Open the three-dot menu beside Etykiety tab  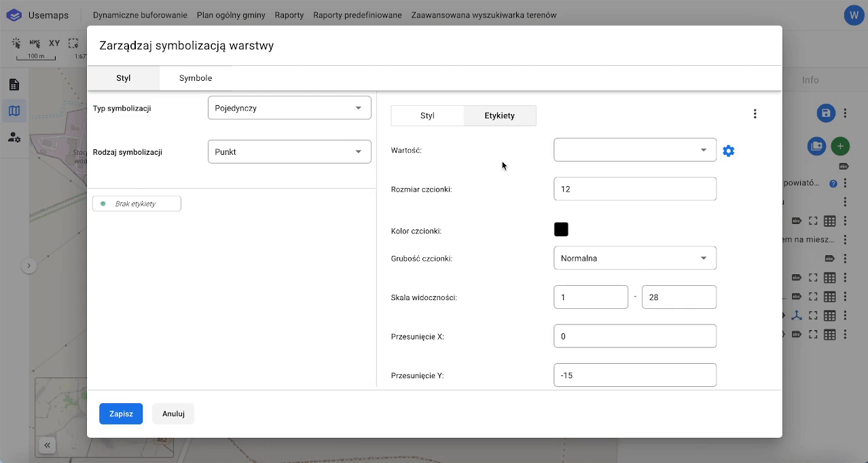755,114
